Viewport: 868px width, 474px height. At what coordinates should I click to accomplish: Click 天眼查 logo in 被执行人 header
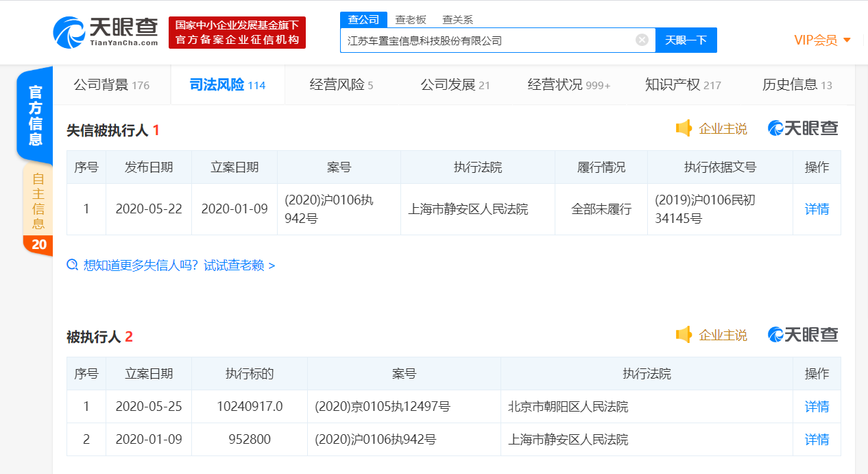pyautogui.click(x=803, y=335)
